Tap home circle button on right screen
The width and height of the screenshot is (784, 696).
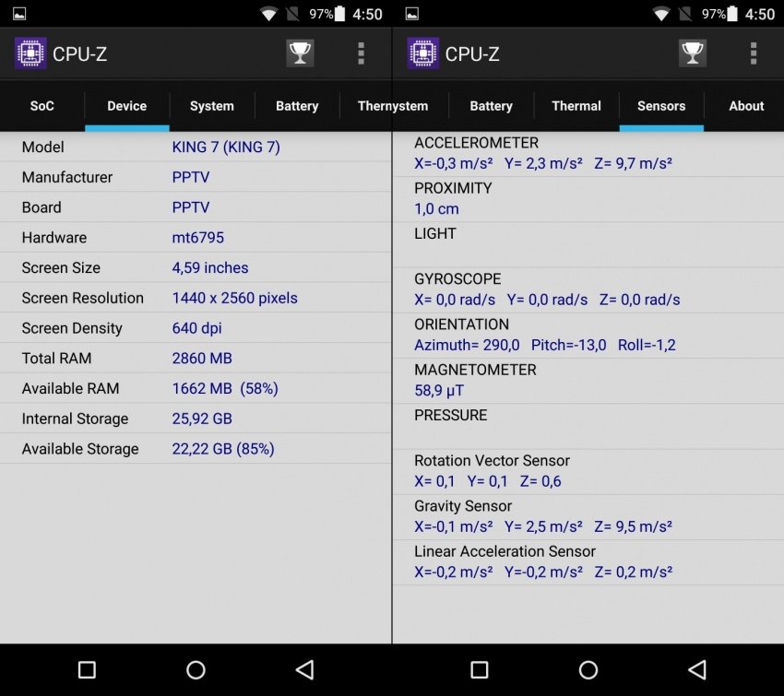[x=588, y=670]
